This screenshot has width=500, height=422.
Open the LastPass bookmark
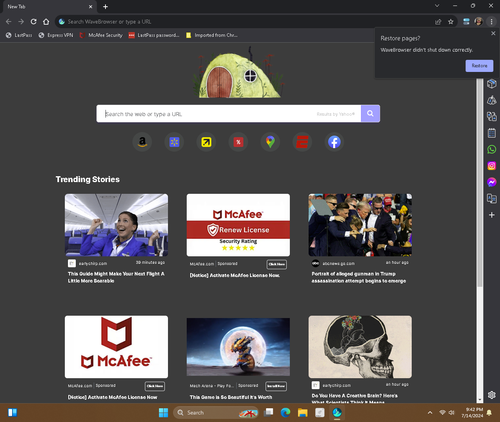(19, 35)
